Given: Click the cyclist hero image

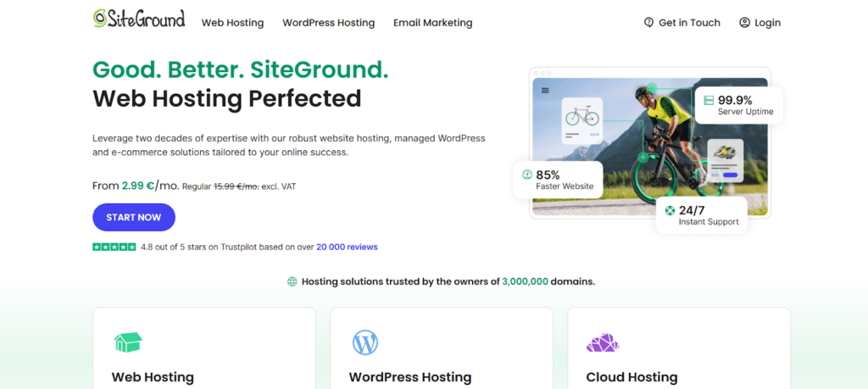Looking at the screenshot, I should pyautogui.click(x=650, y=146).
